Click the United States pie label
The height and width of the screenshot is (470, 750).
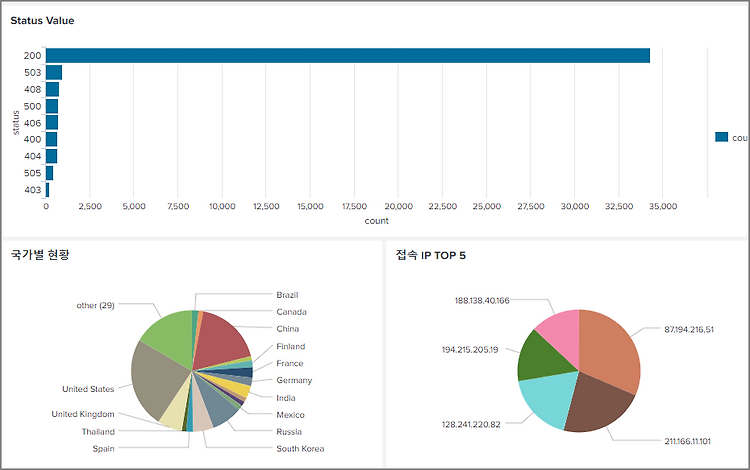coord(88,389)
